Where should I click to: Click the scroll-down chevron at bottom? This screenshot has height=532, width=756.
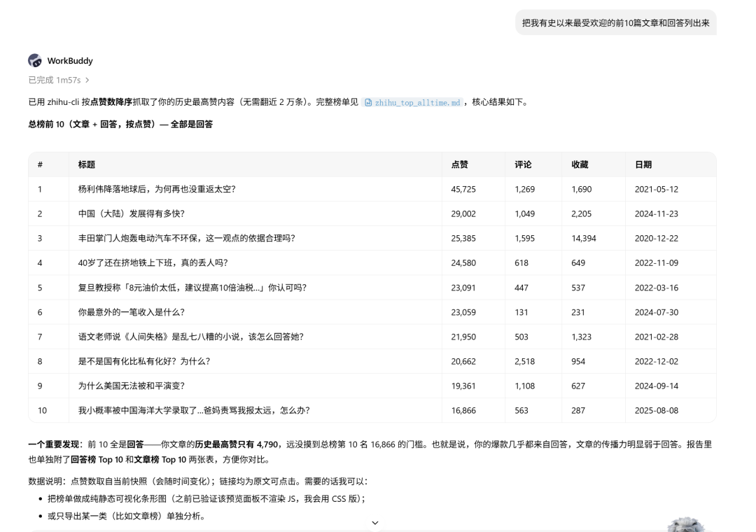click(375, 523)
